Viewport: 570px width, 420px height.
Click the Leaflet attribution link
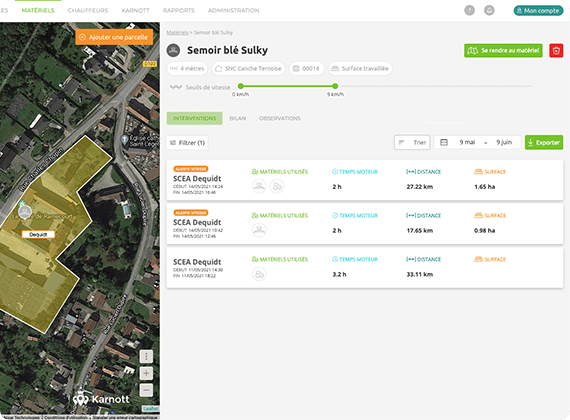point(150,409)
